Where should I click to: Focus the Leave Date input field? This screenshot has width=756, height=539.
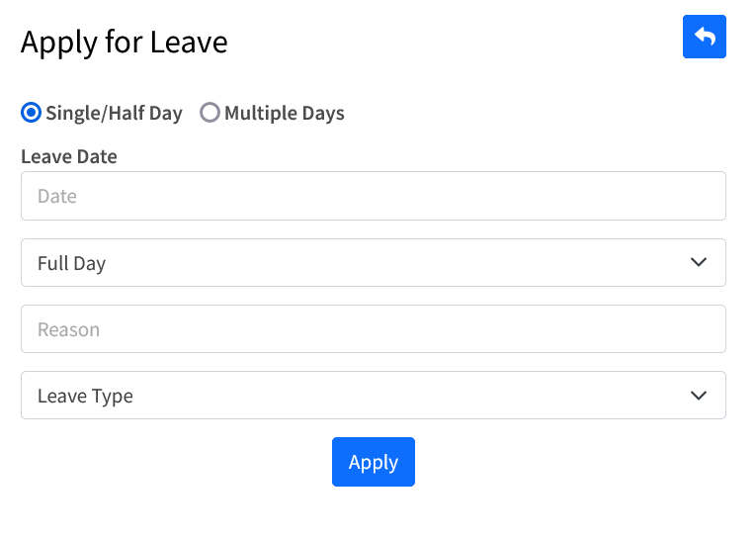pos(373,196)
